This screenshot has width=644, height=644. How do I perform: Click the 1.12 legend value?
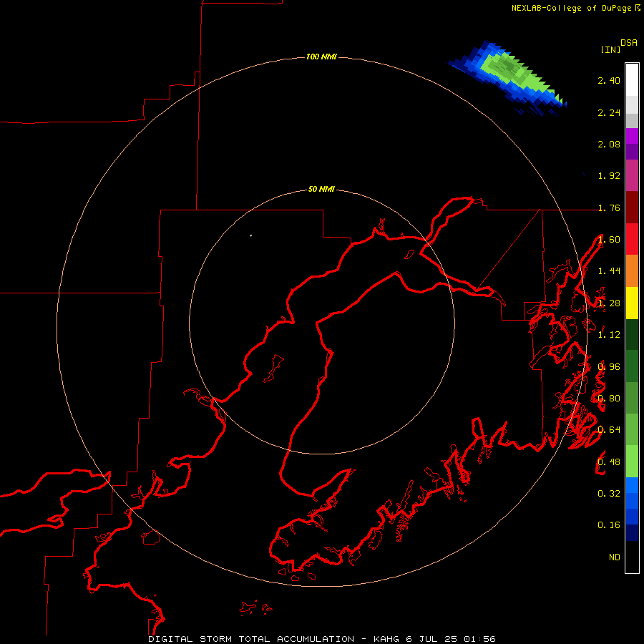point(609,335)
